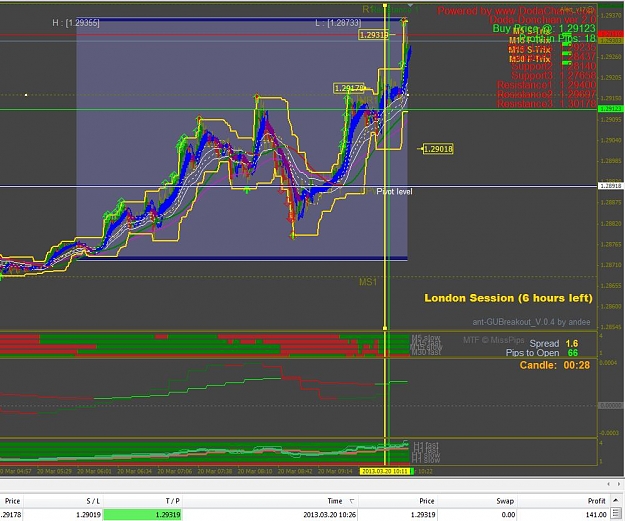The height and width of the screenshot is (521, 625).
Task: Click the Buy Price @ 1.29123 text
Action: tap(544, 28)
